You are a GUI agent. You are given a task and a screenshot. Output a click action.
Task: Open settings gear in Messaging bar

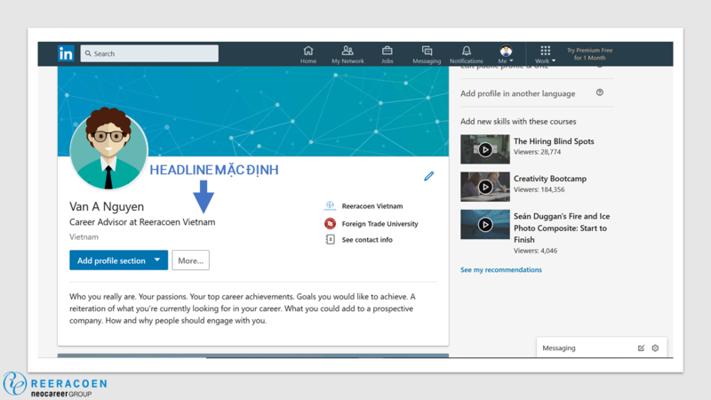655,348
